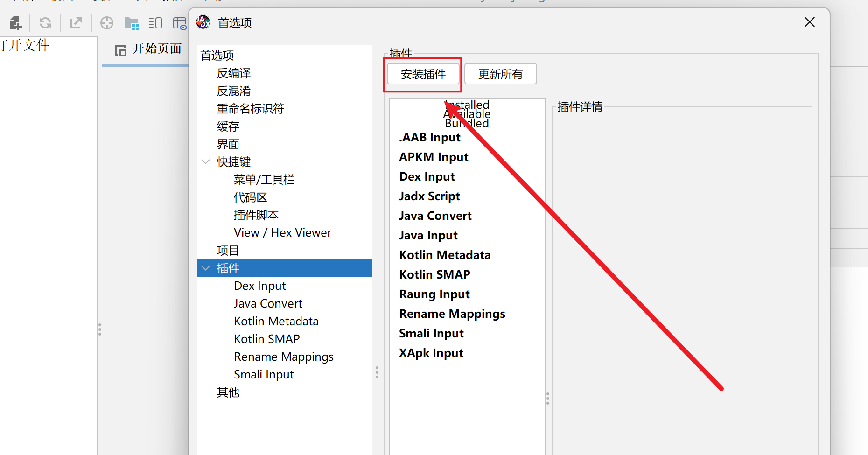Collapse the 插件 tree node chevron

pos(205,268)
